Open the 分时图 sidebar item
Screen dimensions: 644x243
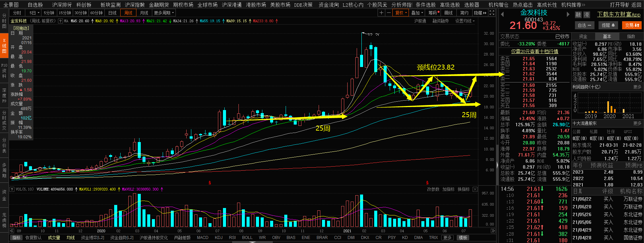pos(4,21)
